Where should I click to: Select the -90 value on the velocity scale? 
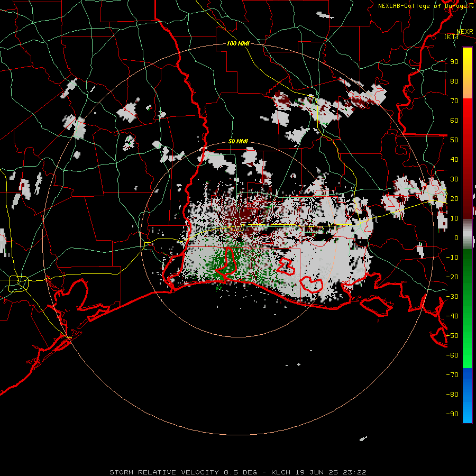pos(452,414)
